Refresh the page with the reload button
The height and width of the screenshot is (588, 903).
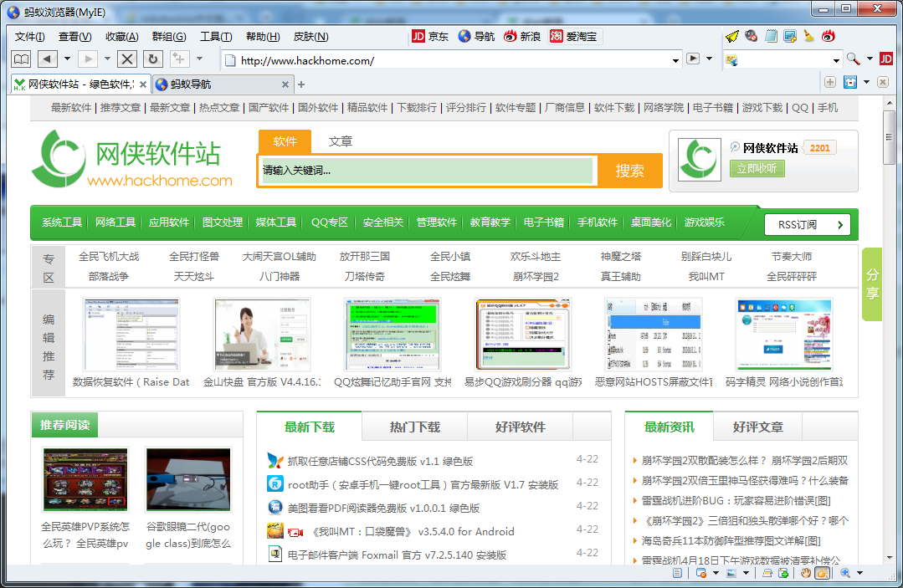coord(152,59)
